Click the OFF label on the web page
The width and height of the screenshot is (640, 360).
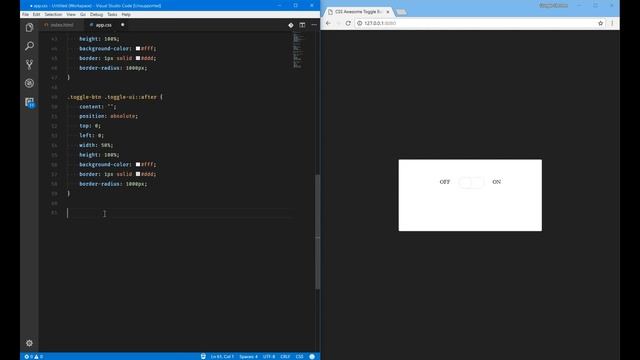(445, 182)
